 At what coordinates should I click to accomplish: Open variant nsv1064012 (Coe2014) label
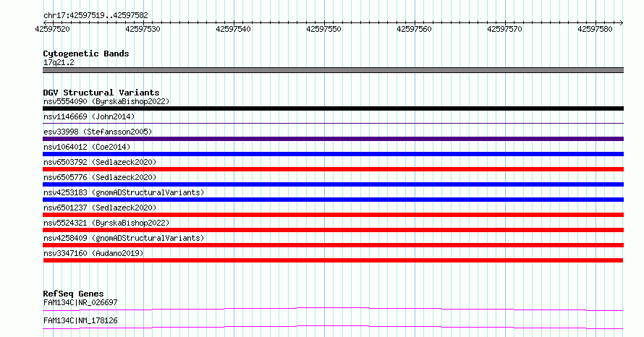[x=87, y=147]
